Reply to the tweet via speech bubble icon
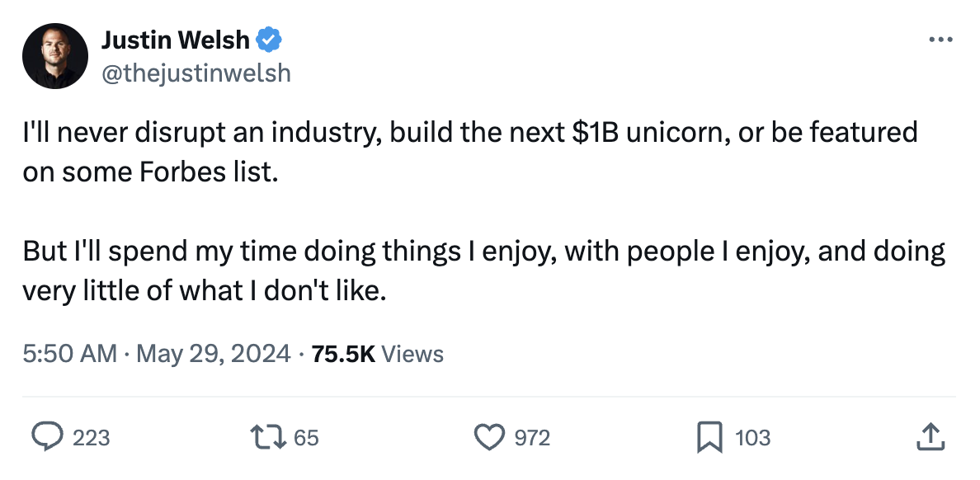The height and width of the screenshot is (480, 980). [x=47, y=437]
